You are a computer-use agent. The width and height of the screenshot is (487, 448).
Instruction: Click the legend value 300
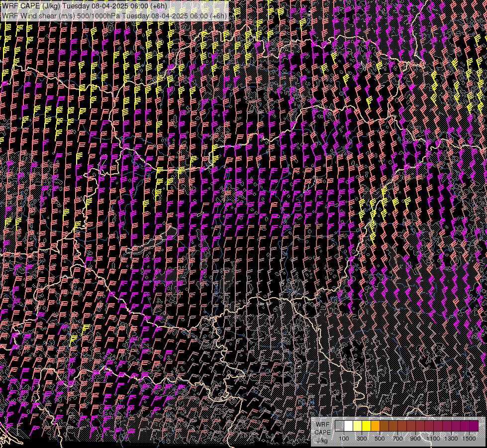(362, 439)
